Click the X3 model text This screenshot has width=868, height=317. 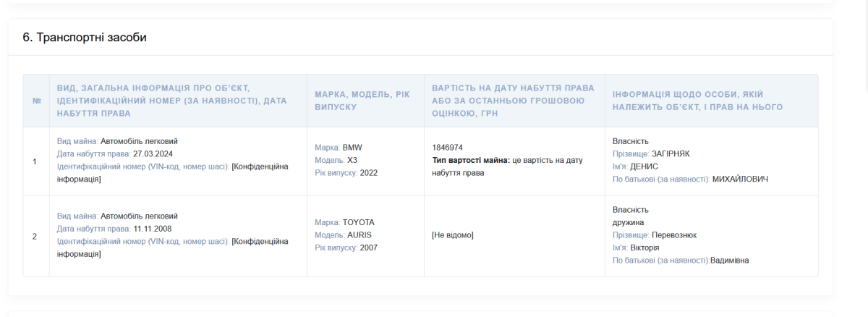tap(352, 160)
